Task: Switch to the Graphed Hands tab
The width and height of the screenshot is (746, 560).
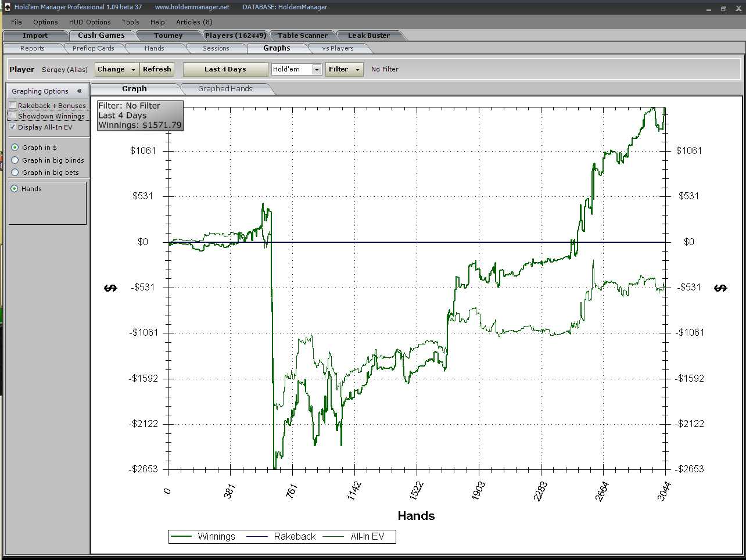Action: coord(225,89)
